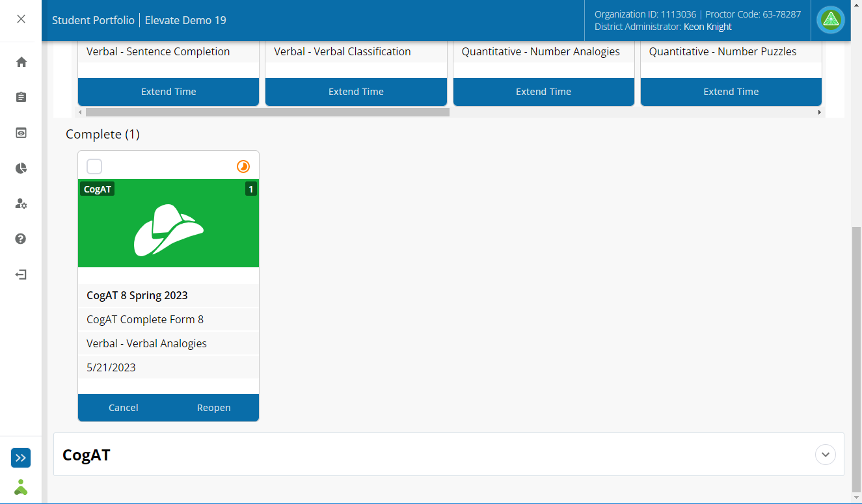
Task: Extend Time for Quantitative - Number Analogies
Action: 543,92
